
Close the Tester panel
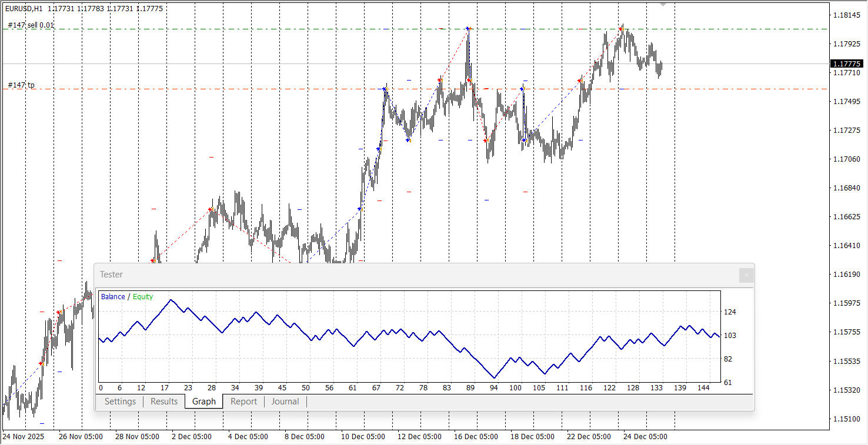click(x=746, y=275)
